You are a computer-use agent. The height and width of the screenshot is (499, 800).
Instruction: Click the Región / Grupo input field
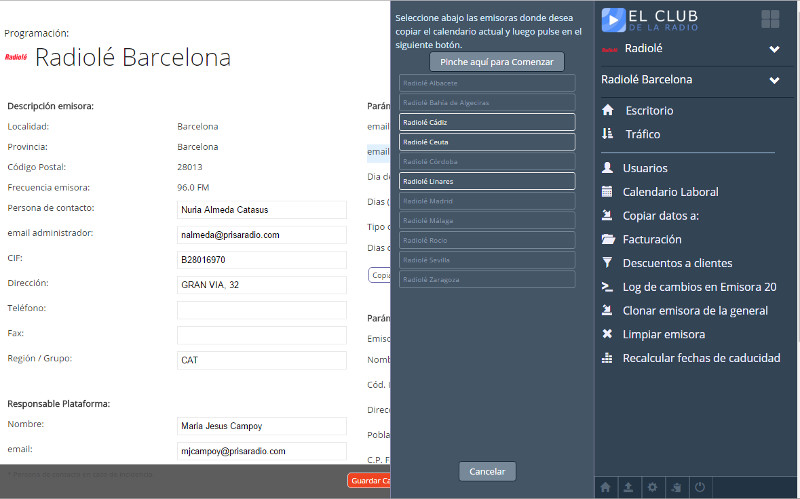pyautogui.click(x=262, y=360)
